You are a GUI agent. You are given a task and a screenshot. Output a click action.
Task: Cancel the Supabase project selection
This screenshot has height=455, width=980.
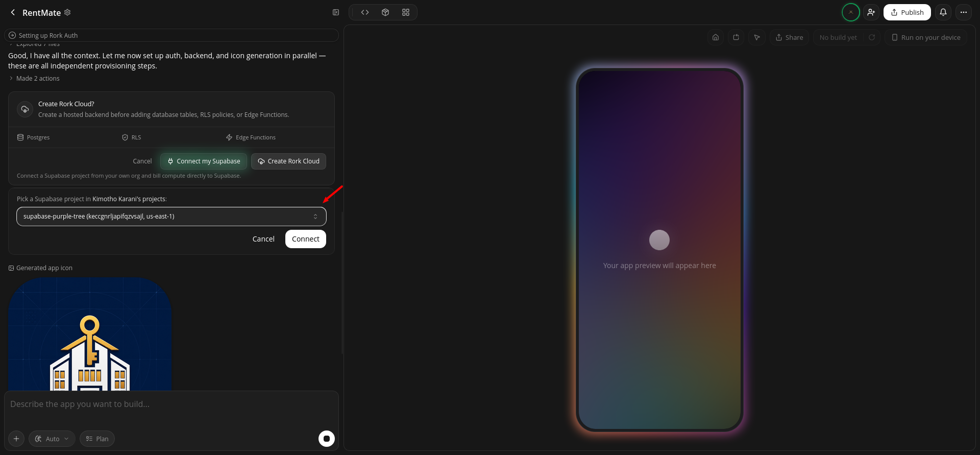(263, 239)
